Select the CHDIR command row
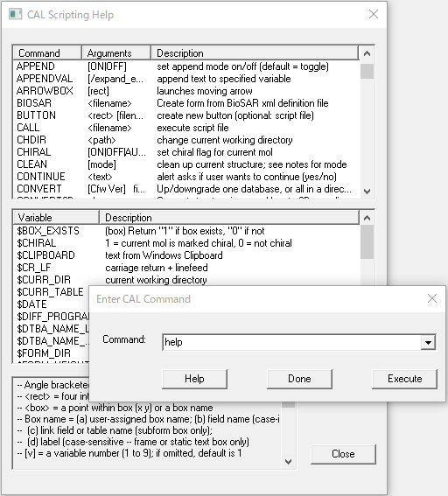 click(x=186, y=140)
